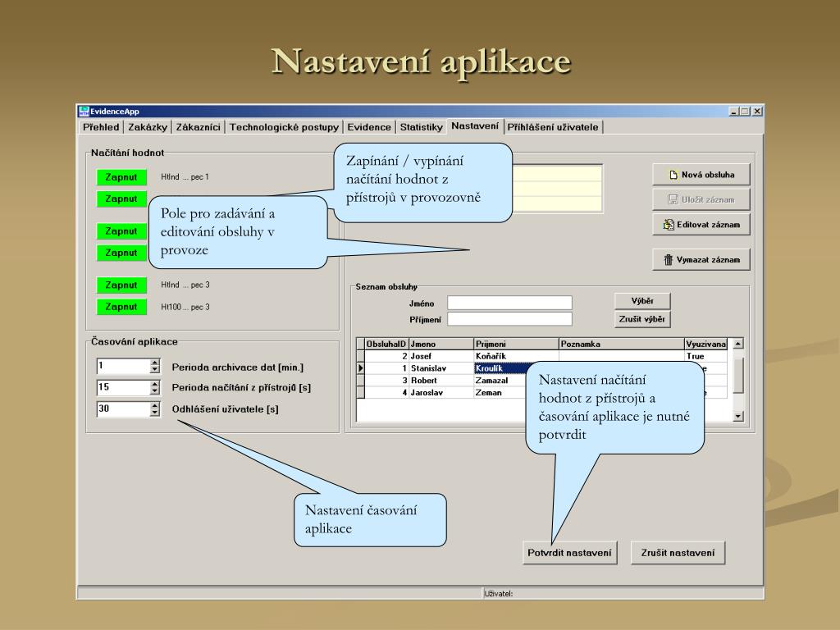Click the Prijmeni column header

pos(516,344)
